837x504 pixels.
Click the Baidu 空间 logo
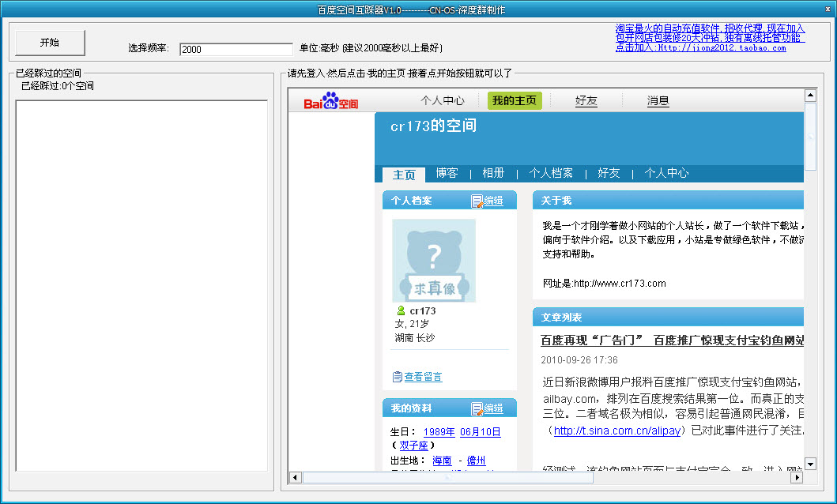click(330, 99)
